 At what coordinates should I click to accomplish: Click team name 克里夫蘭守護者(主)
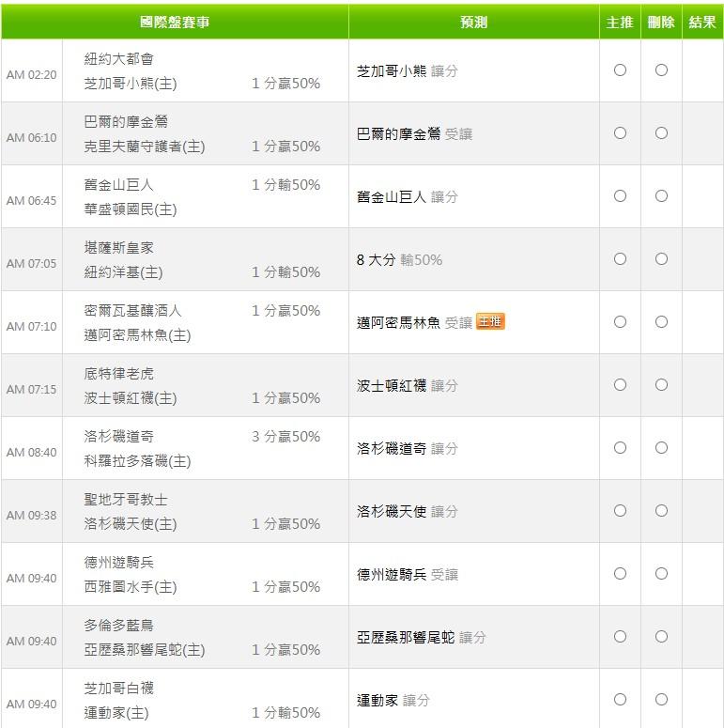(145, 147)
